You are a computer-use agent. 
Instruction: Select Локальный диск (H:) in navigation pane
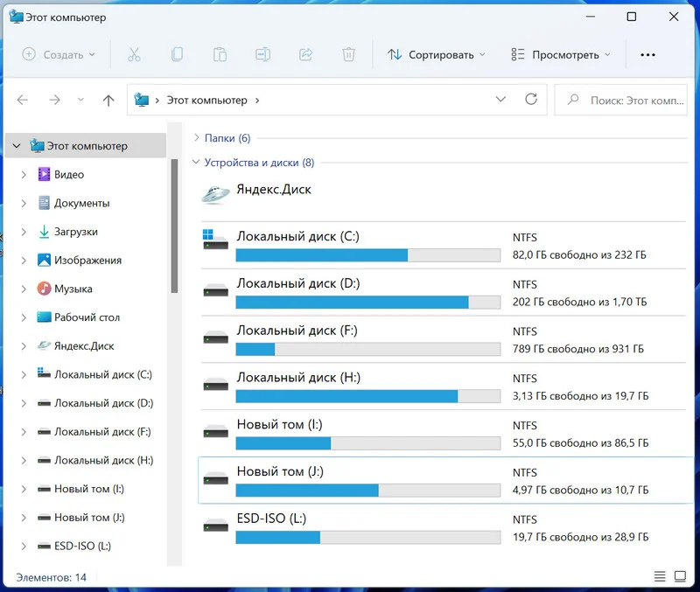coord(103,460)
